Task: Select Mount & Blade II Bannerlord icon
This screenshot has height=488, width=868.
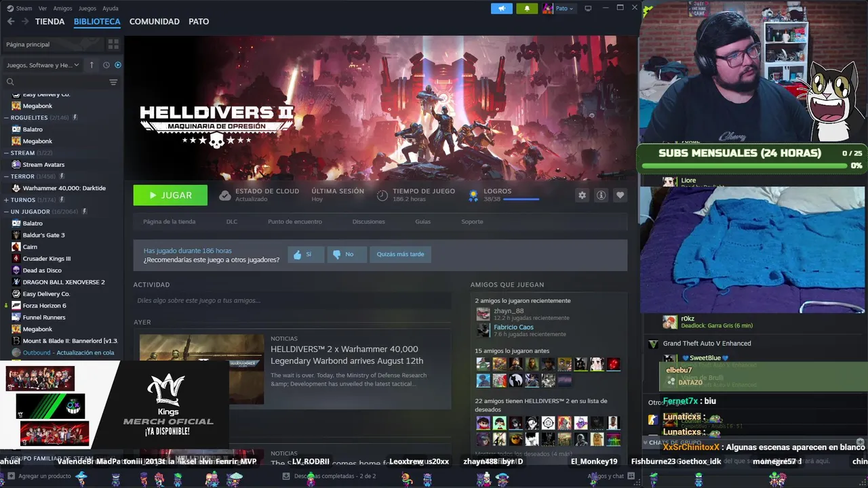Action: pos(16,341)
